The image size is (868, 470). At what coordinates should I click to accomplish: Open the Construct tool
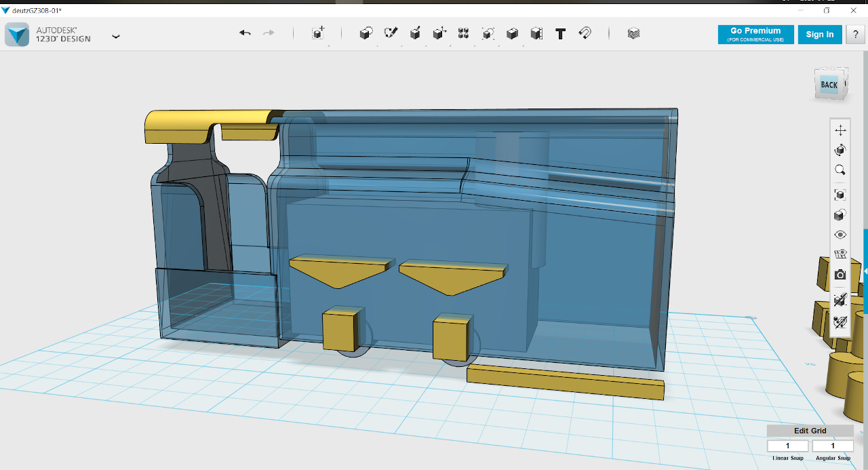click(x=415, y=33)
